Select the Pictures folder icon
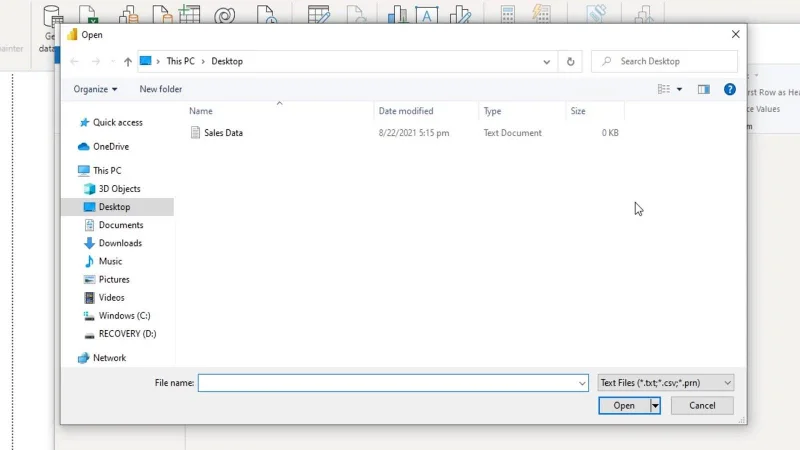Screen dimensions: 800x450 tap(89, 280)
